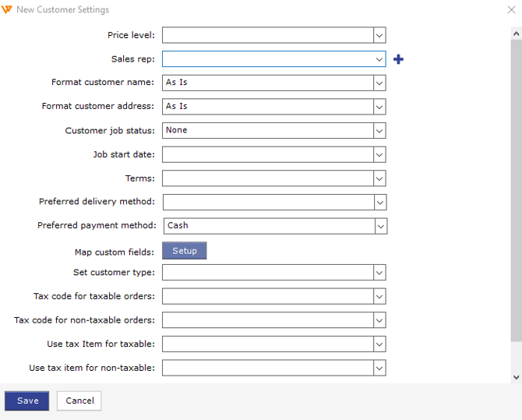
Task: Click Setup button for custom fields
Action: pyautogui.click(x=185, y=251)
